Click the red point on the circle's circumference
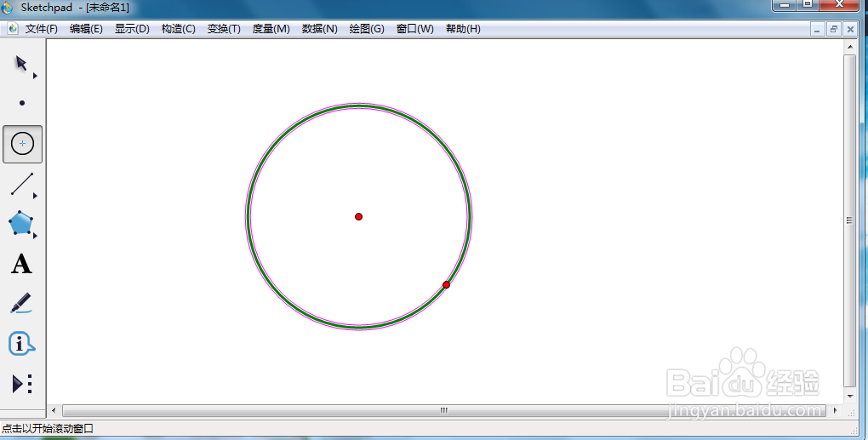This screenshot has width=868, height=440. pyautogui.click(x=446, y=284)
